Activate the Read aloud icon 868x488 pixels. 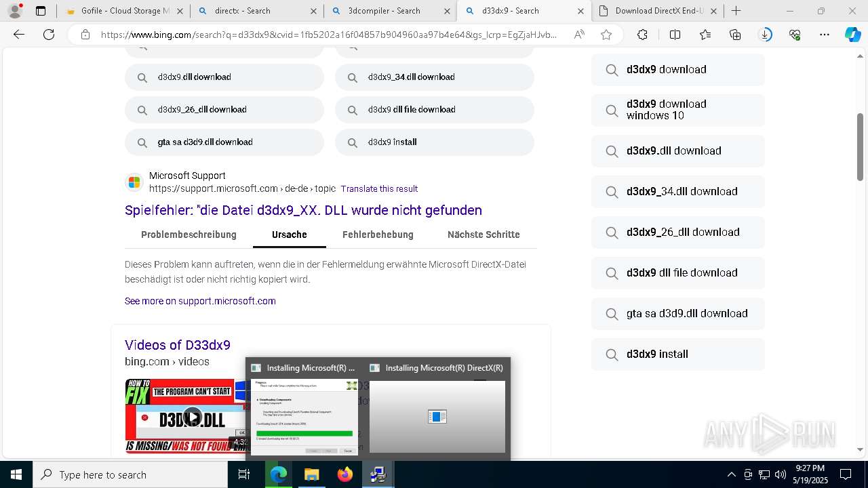579,35
